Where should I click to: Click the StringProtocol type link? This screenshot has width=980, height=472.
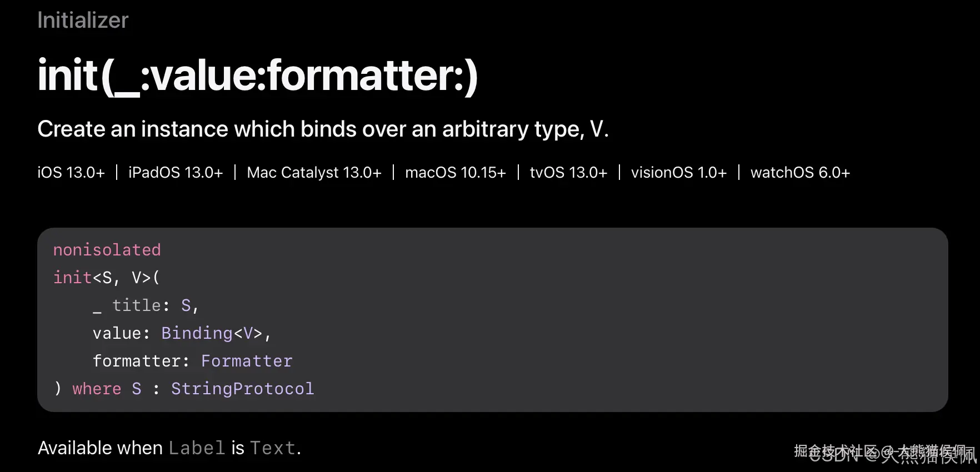242,389
